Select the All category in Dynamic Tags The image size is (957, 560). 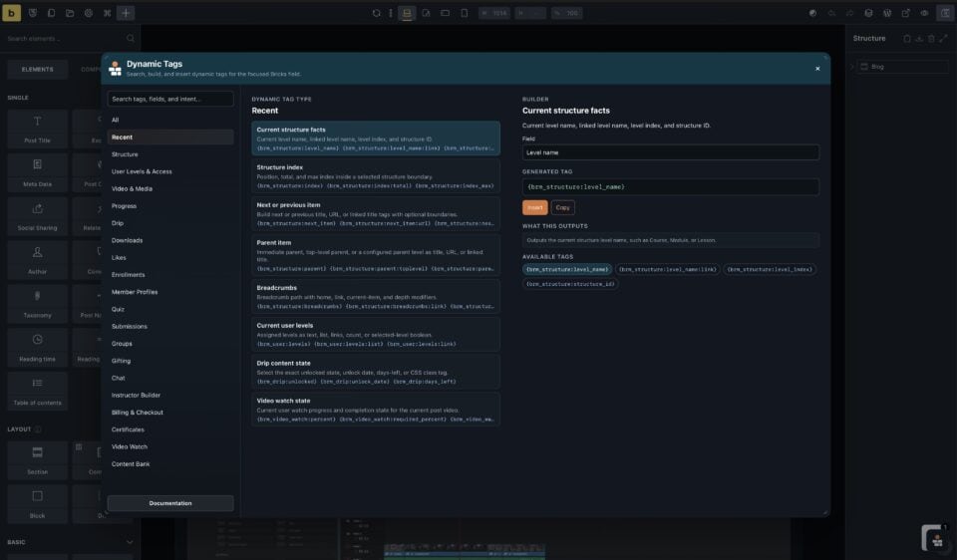tap(170, 121)
